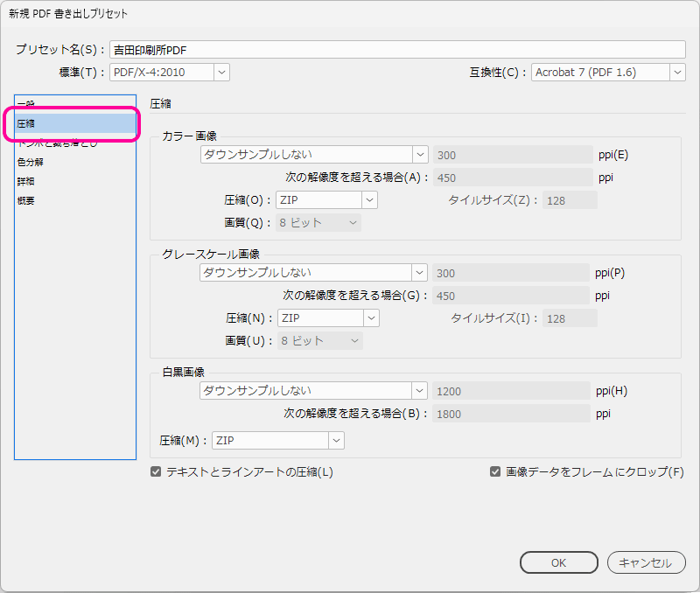Open the 画質(Q) bit depth dropdown

tap(318, 222)
